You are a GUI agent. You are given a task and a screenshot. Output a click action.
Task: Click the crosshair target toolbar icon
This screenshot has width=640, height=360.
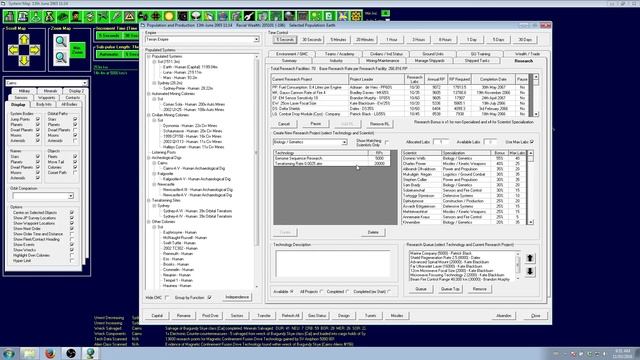tap(156, 16)
